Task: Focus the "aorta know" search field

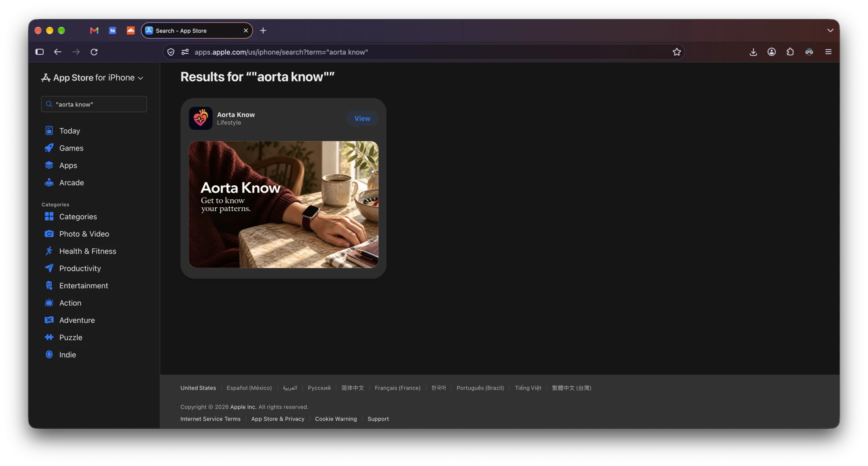Action: point(94,104)
